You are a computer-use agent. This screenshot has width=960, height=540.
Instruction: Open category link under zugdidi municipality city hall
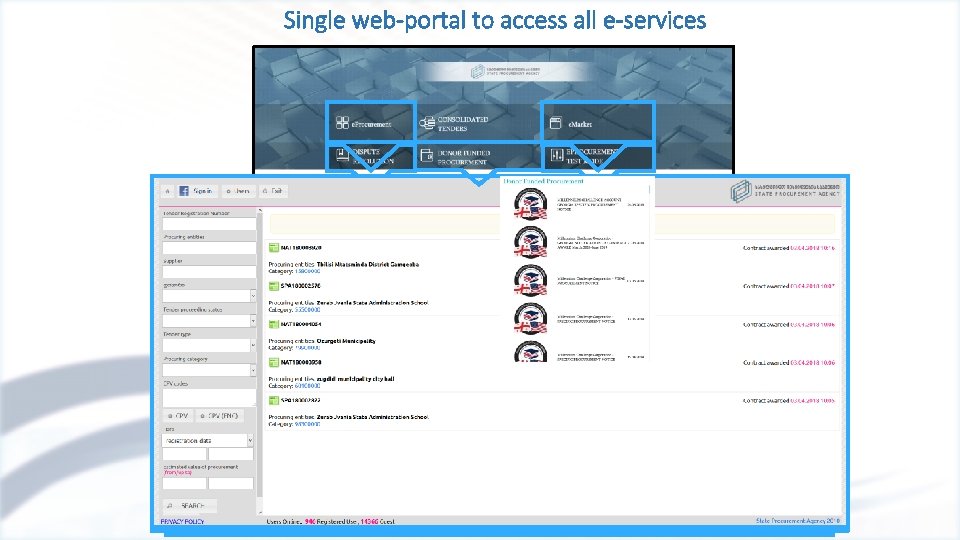pos(307,386)
